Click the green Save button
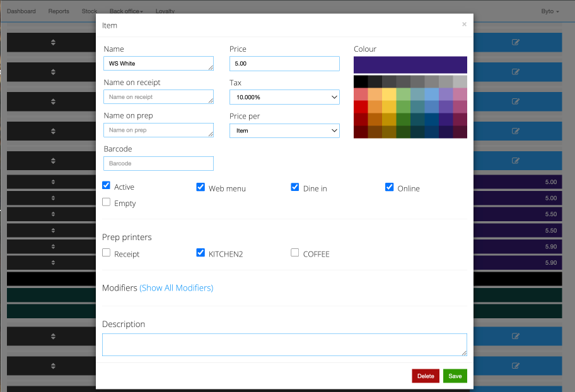 (455, 376)
